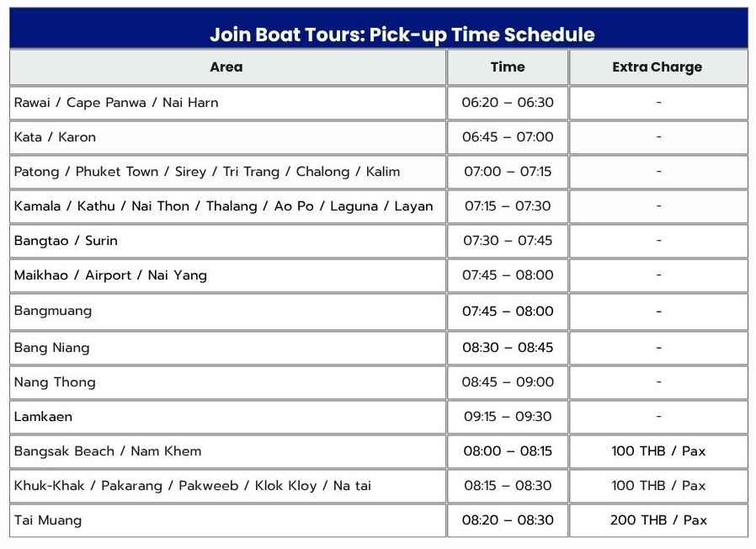Click the Bangsak Beach / Nam Khem cell

pos(108,451)
